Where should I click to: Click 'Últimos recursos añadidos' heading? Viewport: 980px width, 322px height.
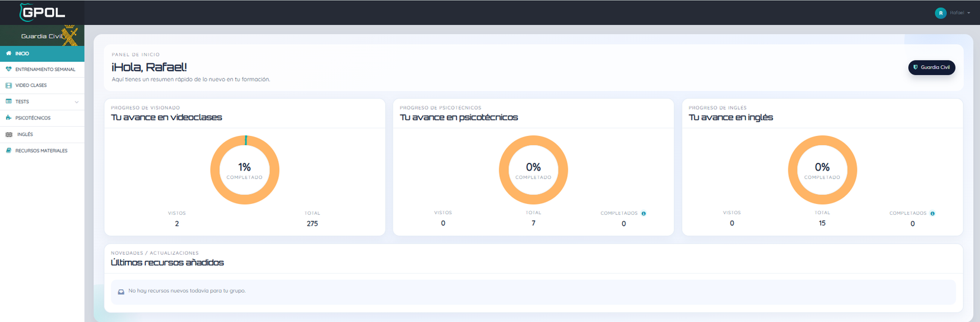(167, 263)
